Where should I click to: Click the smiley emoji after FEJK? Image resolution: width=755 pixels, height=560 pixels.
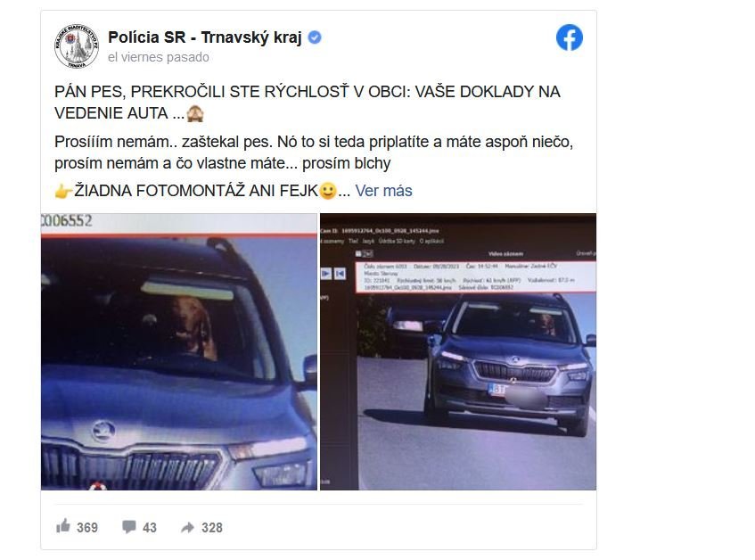(x=328, y=191)
